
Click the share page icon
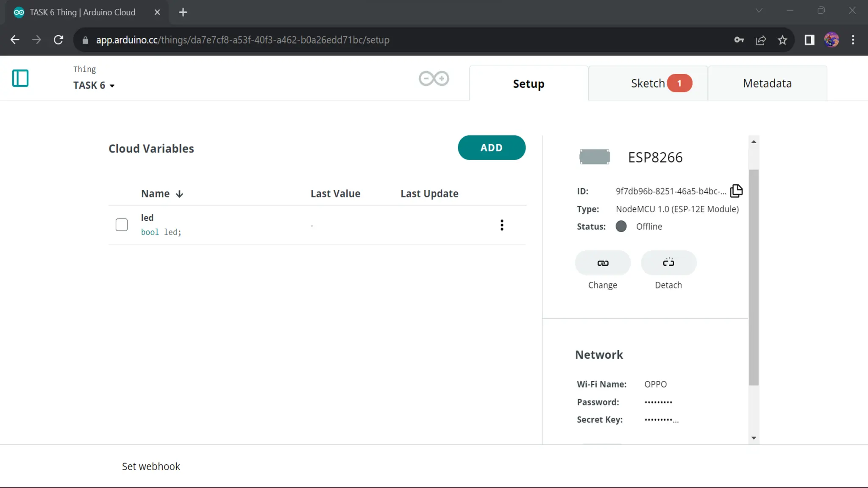click(761, 40)
